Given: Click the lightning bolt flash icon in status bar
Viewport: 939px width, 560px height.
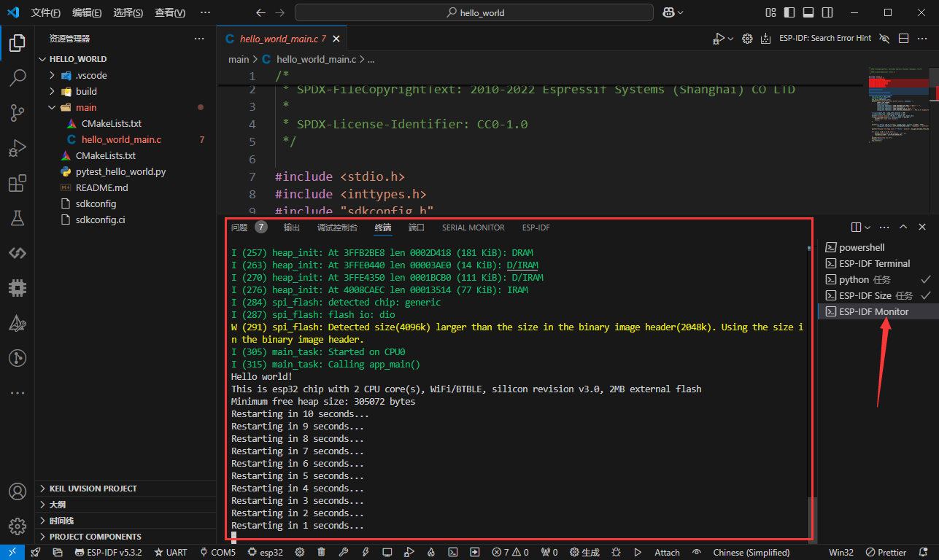Looking at the screenshot, I should (x=365, y=552).
